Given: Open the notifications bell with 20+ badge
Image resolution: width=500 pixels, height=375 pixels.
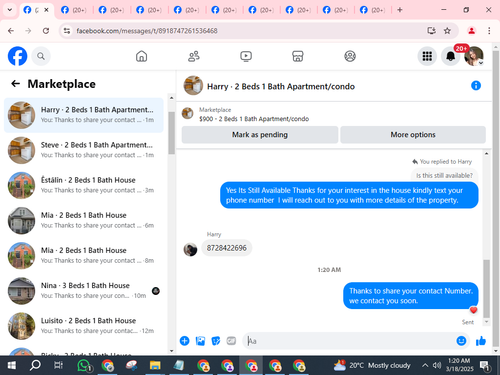Looking at the screenshot, I should click(x=451, y=56).
